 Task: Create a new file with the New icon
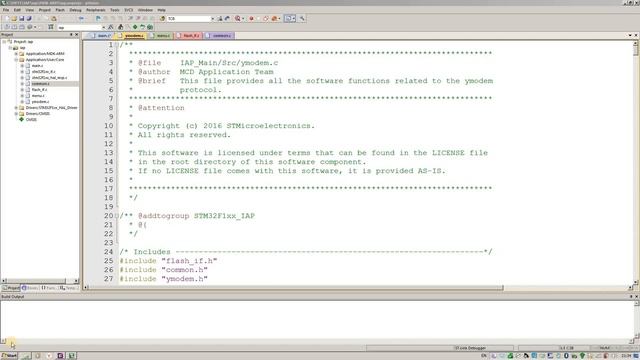coord(7,18)
